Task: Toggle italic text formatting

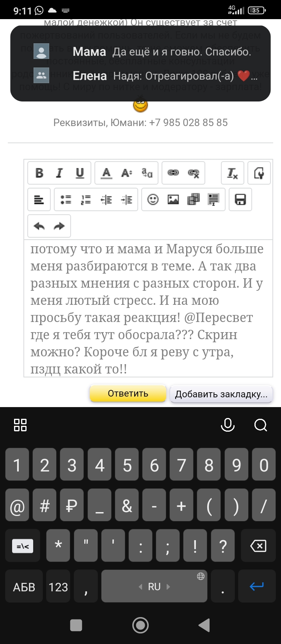Action: pyautogui.click(x=59, y=173)
